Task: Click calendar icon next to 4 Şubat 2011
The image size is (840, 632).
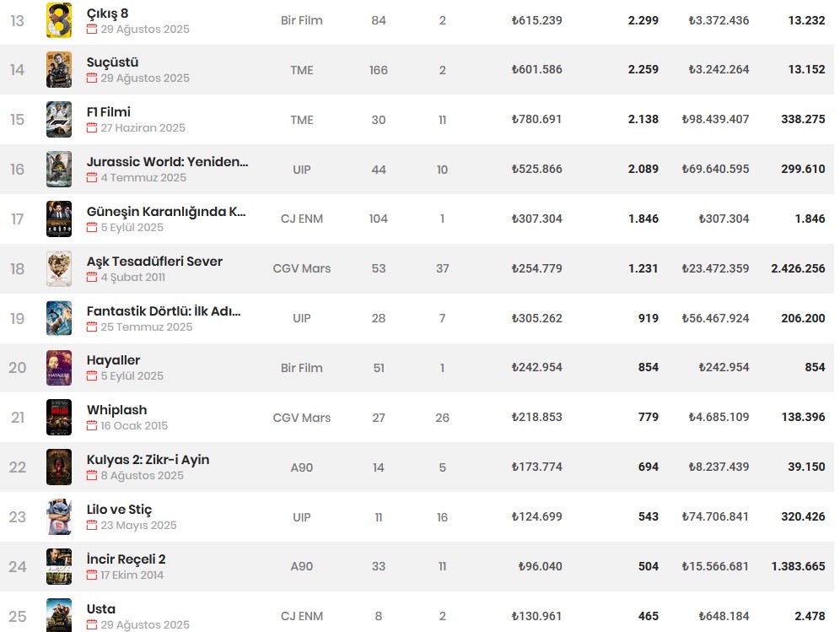Action: click(x=92, y=278)
